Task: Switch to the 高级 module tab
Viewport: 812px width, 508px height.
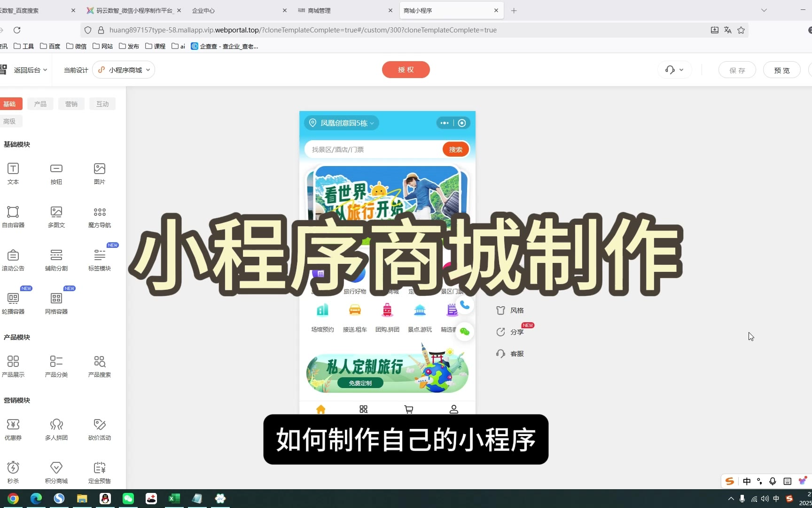Action: (9, 121)
